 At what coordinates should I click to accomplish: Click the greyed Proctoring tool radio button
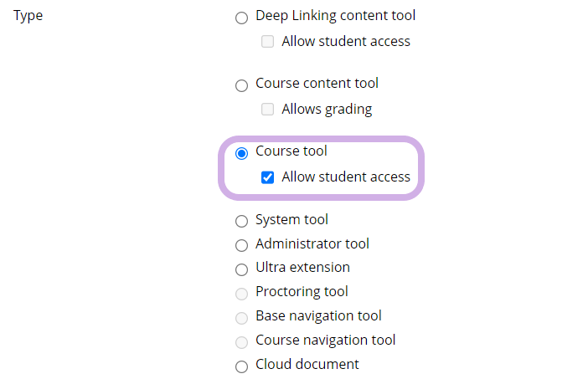[242, 294]
